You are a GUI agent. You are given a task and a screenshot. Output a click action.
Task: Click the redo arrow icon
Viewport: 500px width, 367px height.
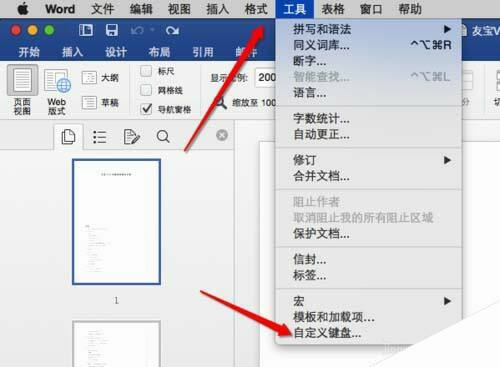click(172, 31)
